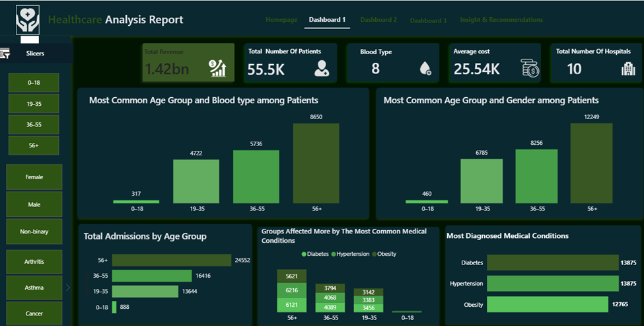Filter by Cancer condition slicer
The image size is (644, 326).
tap(34, 313)
